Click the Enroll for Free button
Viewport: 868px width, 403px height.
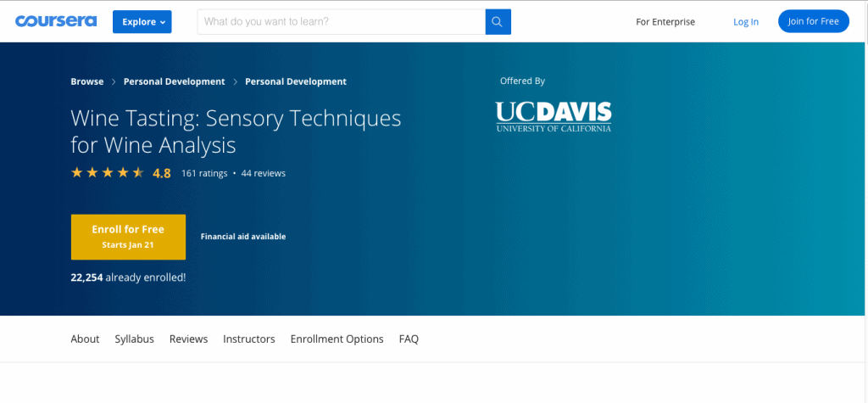[x=129, y=237]
